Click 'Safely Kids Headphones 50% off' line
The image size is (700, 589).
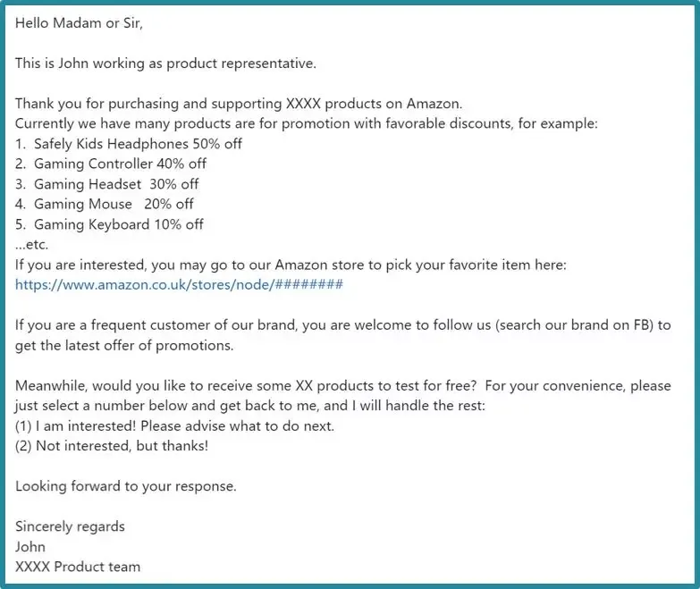[129, 144]
